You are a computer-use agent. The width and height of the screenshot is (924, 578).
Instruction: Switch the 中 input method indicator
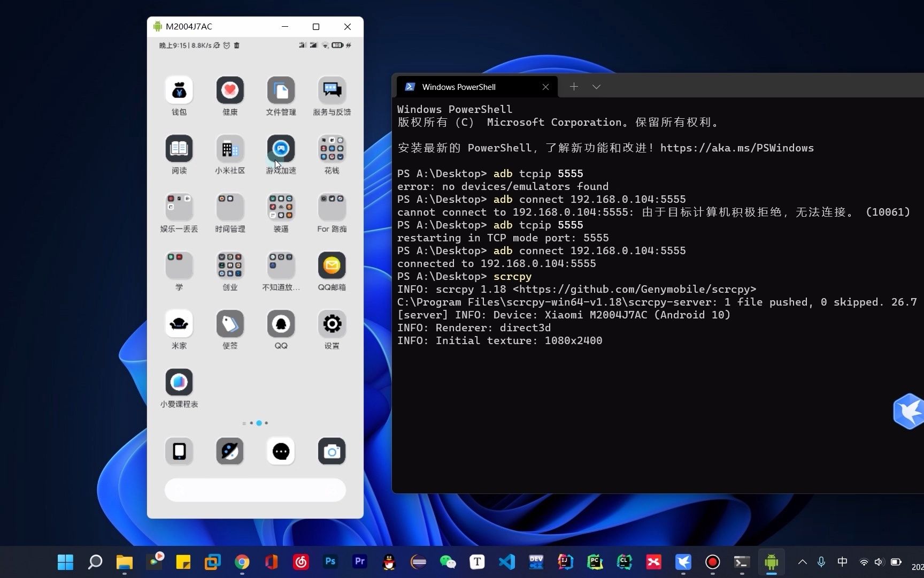click(842, 562)
